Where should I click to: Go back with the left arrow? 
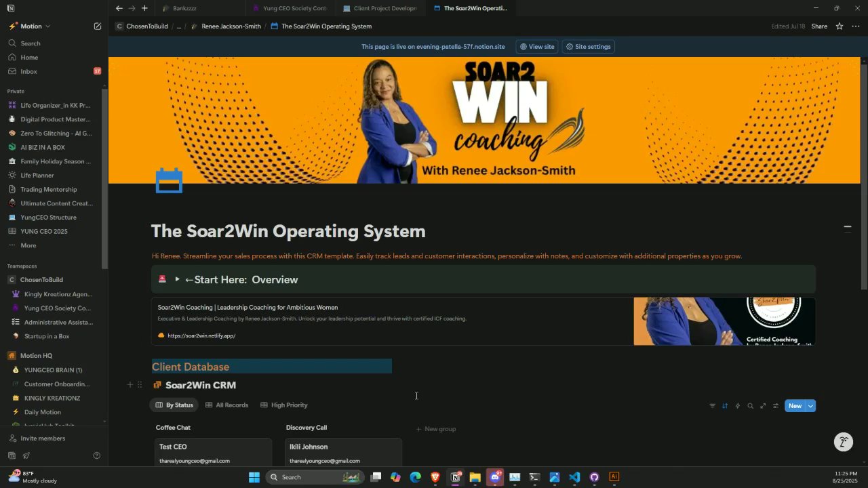[x=119, y=8]
